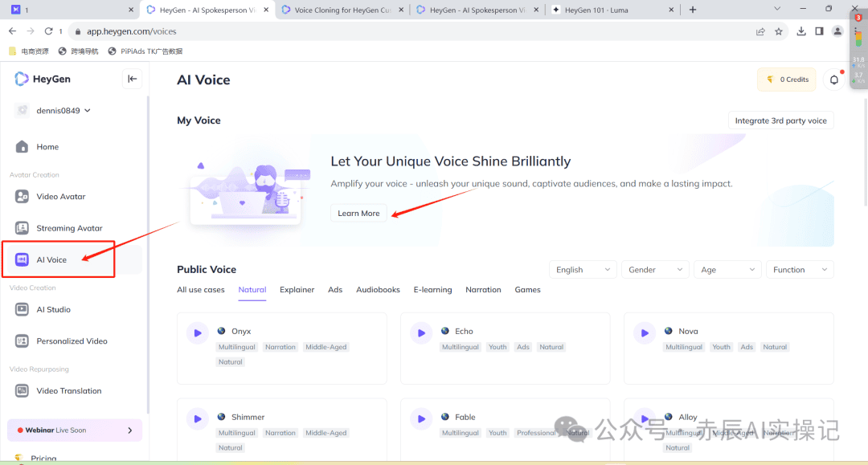Play the Echo voice sample
868x465 pixels.
(421, 332)
